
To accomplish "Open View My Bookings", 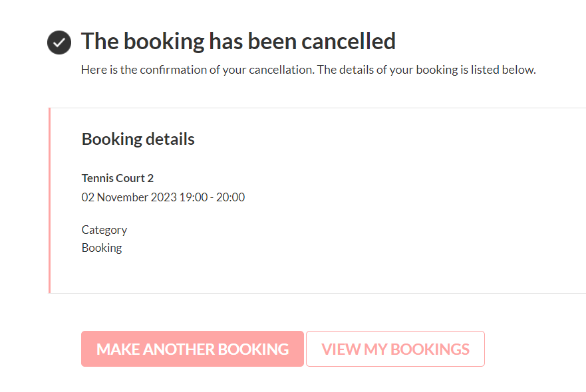I will (395, 349).
